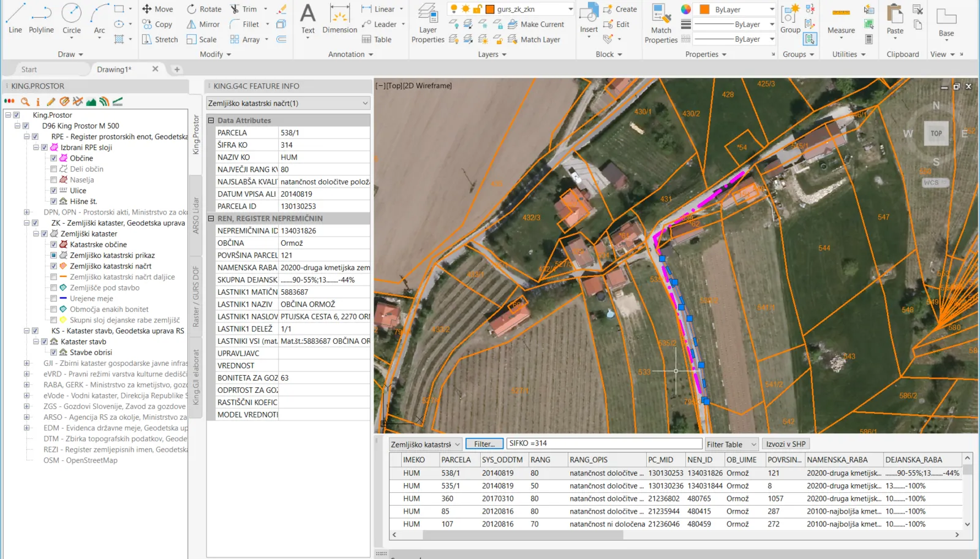Click the Mirror modify tool
The width and height of the screenshot is (980, 559).
pos(203,25)
